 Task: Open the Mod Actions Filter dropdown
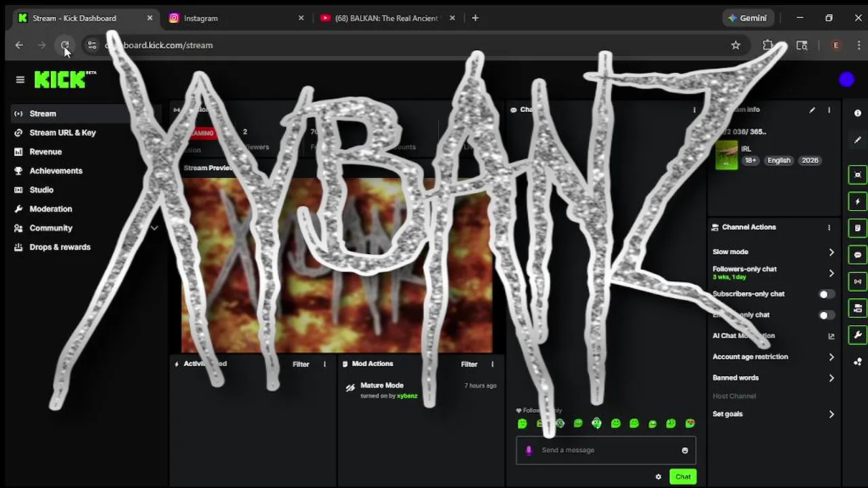tap(469, 364)
